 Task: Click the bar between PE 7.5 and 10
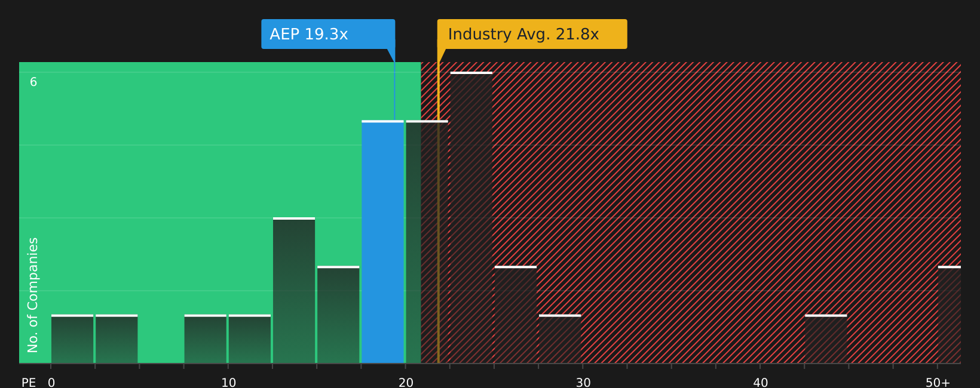click(x=206, y=338)
